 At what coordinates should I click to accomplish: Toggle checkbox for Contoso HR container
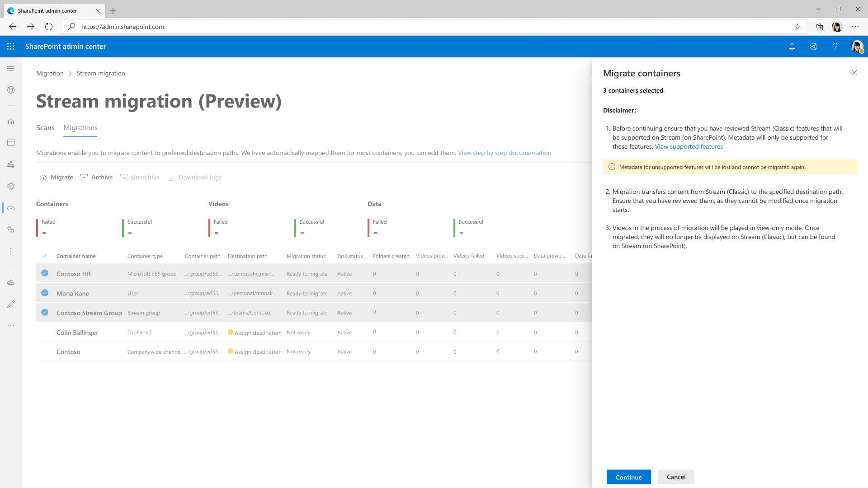click(x=45, y=273)
